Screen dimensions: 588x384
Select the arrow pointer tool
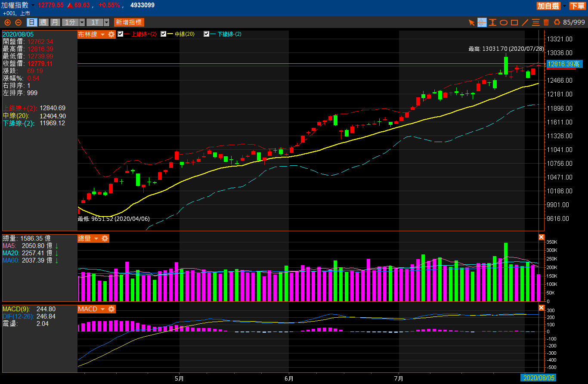[471, 22]
